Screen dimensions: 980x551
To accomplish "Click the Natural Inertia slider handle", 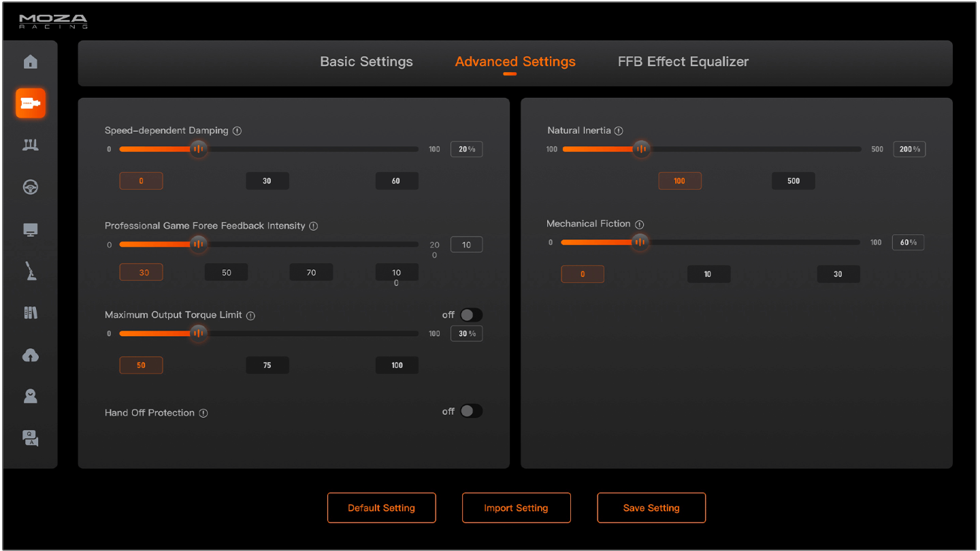I will point(641,149).
